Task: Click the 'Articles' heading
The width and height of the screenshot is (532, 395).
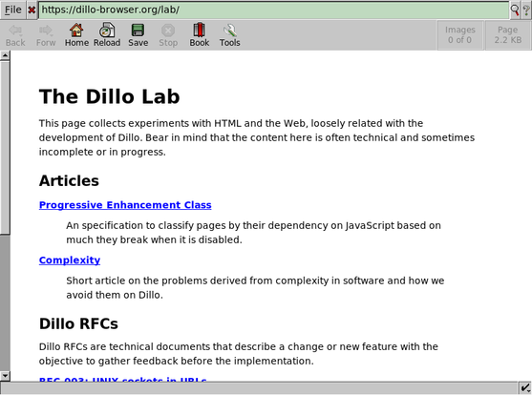Action: (69, 180)
